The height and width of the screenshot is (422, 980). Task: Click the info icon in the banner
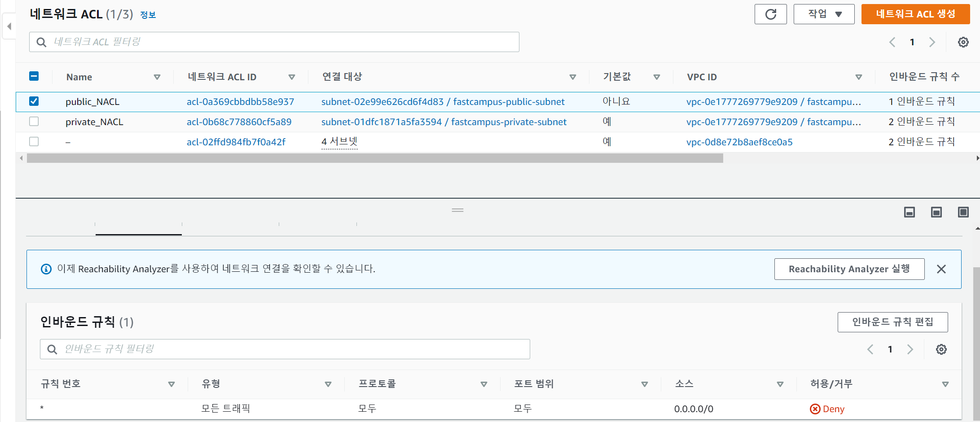(46, 269)
